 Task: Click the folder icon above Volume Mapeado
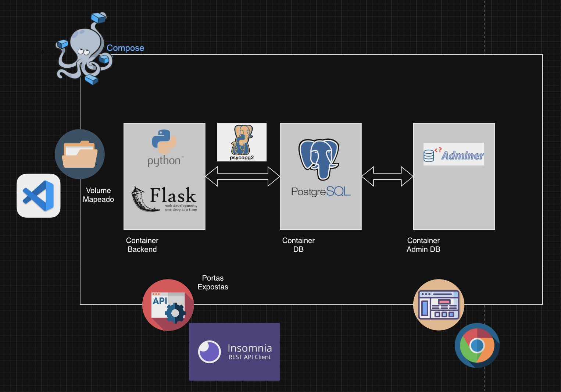(80, 154)
